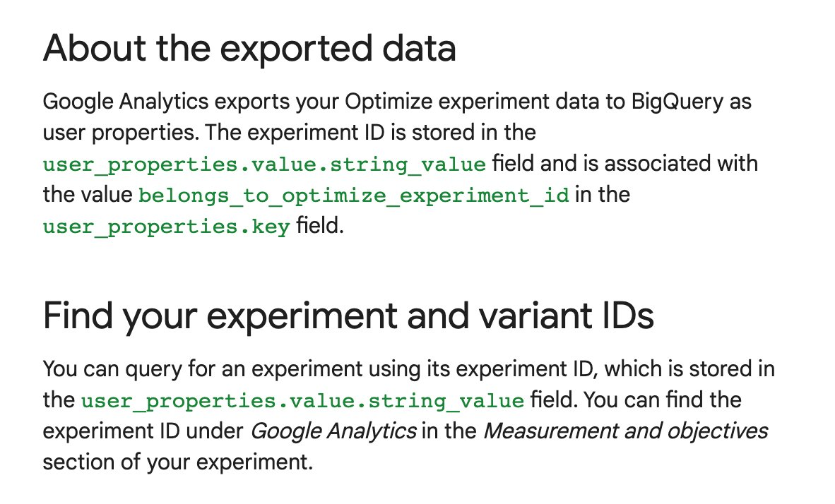The width and height of the screenshot is (835, 504).
Task: Click the italic 'Google Analytics' text
Action: coord(333,431)
